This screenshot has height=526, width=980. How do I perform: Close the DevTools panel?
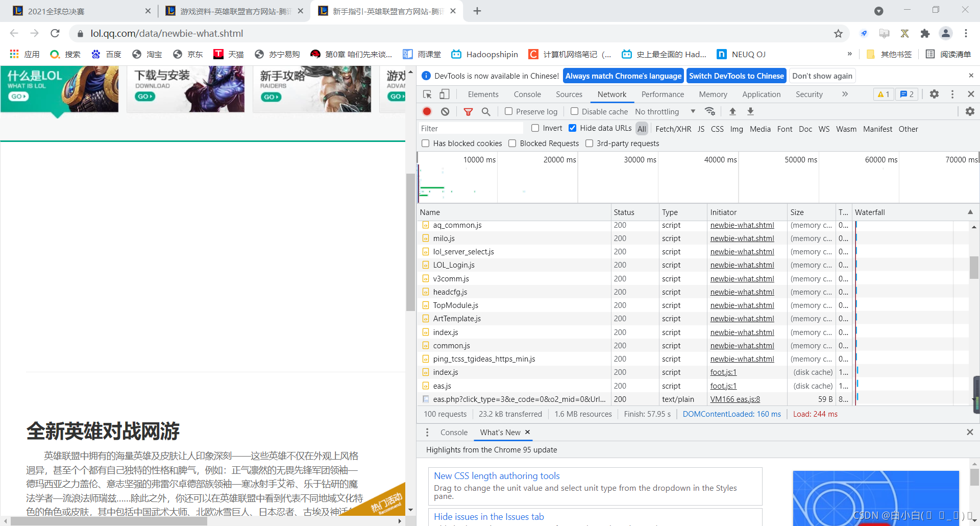(x=971, y=94)
